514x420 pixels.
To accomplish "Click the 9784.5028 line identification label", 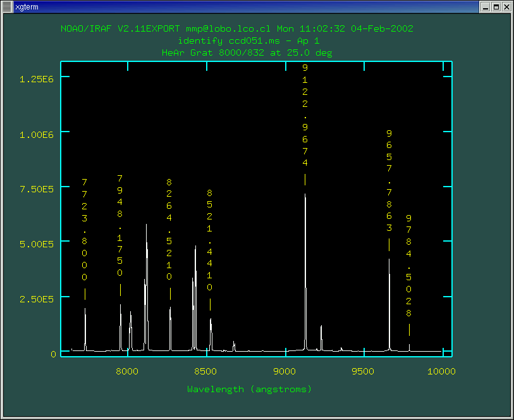I will (409, 266).
